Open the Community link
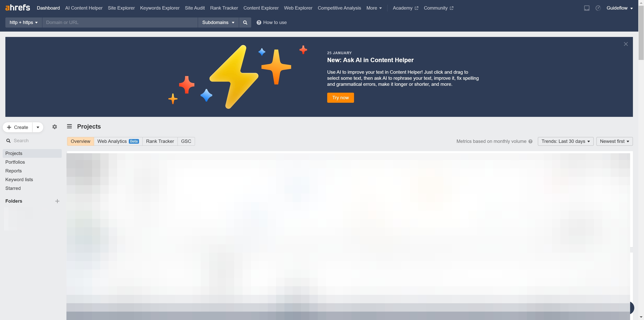 tap(436, 8)
